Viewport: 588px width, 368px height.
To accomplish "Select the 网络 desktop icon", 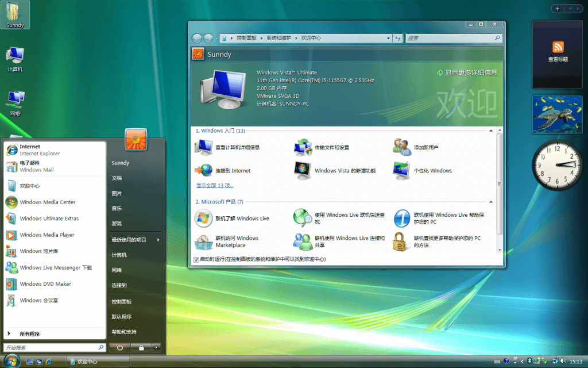I will coord(15,103).
